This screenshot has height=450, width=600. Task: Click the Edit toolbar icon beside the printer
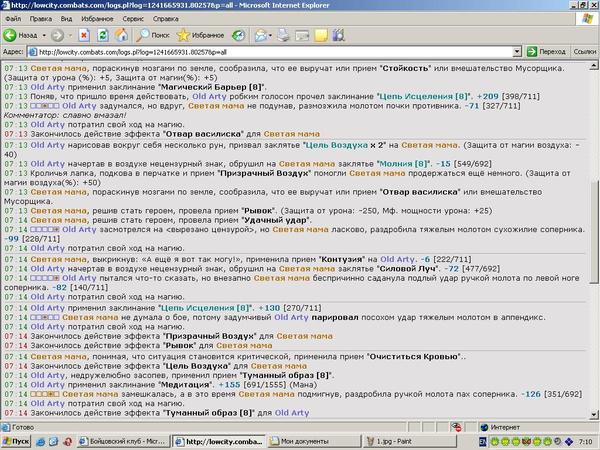pyautogui.click(x=302, y=36)
